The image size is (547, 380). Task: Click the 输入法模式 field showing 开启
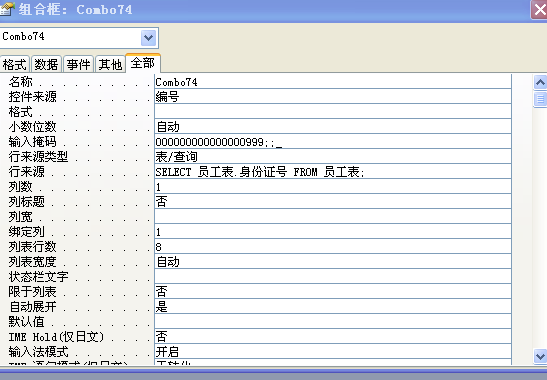(x=333, y=352)
